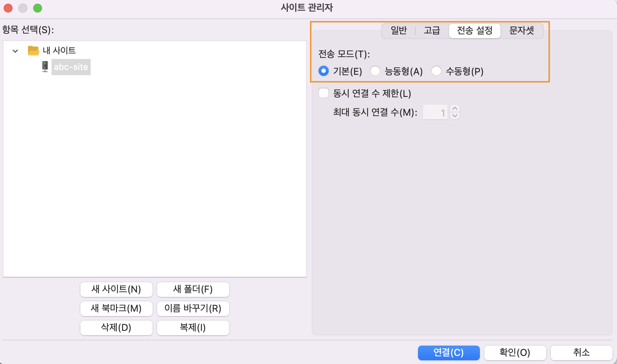Decrease max connections with stepper down arrow
This screenshot has height=364, width=617.
pyautogui.click(x=455, y=116)
